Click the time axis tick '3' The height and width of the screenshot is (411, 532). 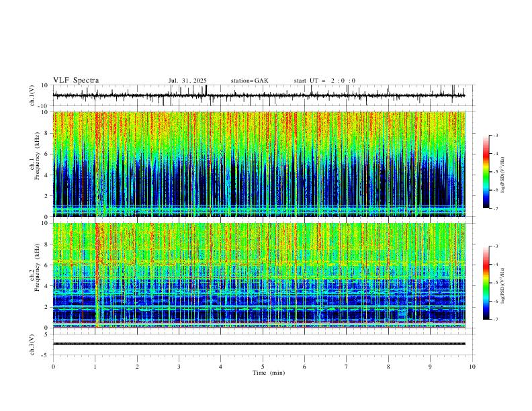click(179, 367)
